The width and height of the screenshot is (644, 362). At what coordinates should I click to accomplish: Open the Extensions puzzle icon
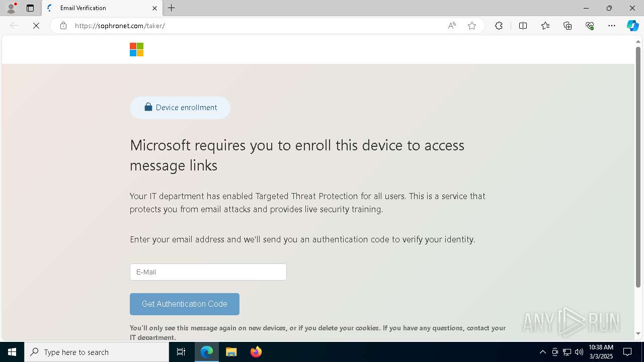[499, 26]
